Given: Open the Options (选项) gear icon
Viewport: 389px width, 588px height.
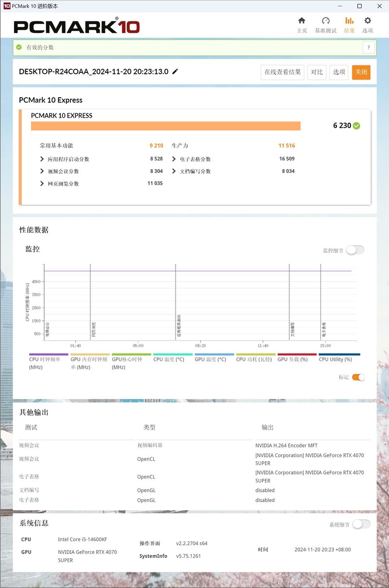Looking at the screenshot, I should click(x=368, y=20).
